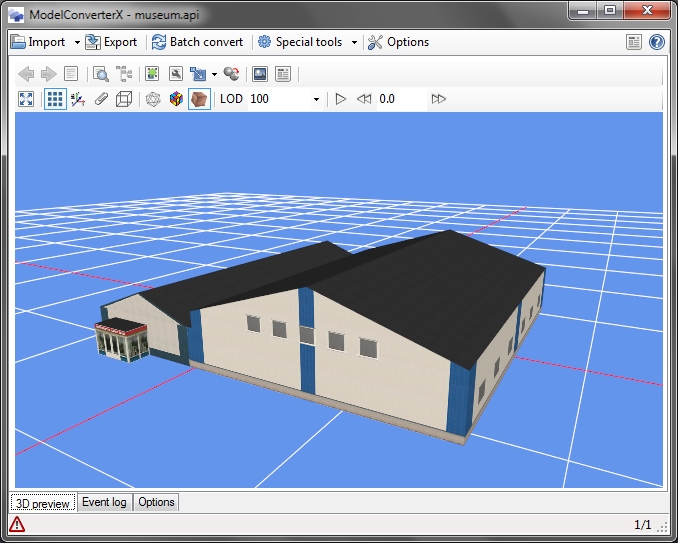This screenshot has width=678, height=543.
Task: Click the attached objects paperclip icon
Action: [101, 99]
